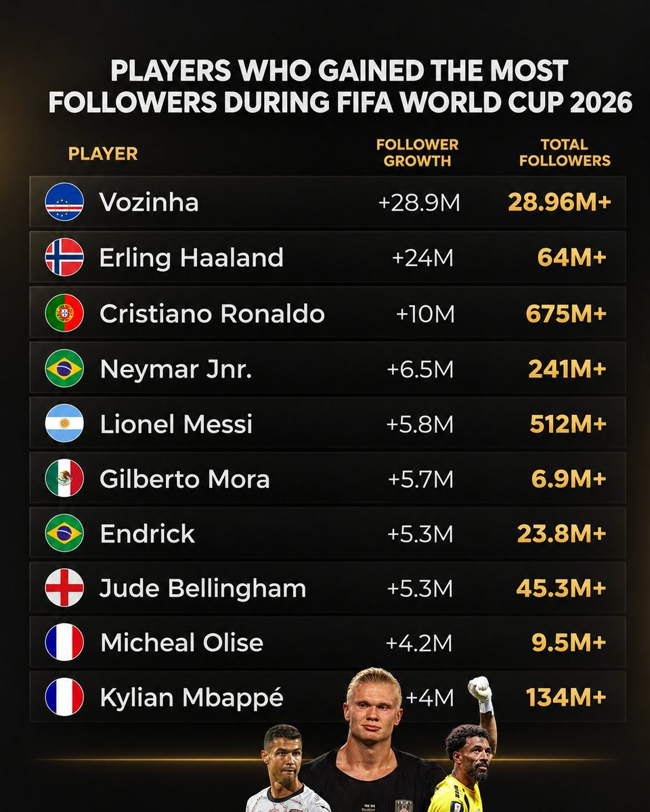
Task: Click the Brazil flag beside Endrick
Action: click(x=64, y=533)
